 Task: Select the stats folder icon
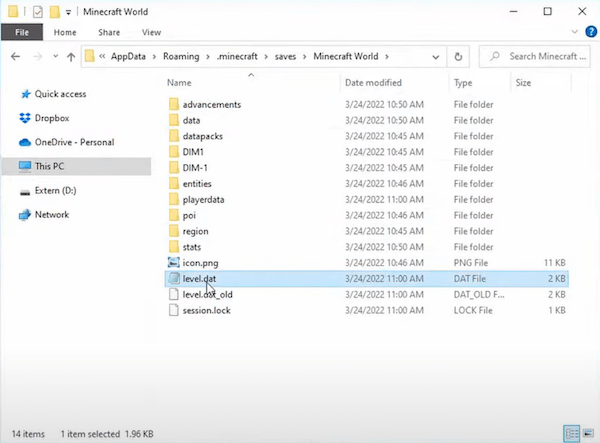[174, 247]
